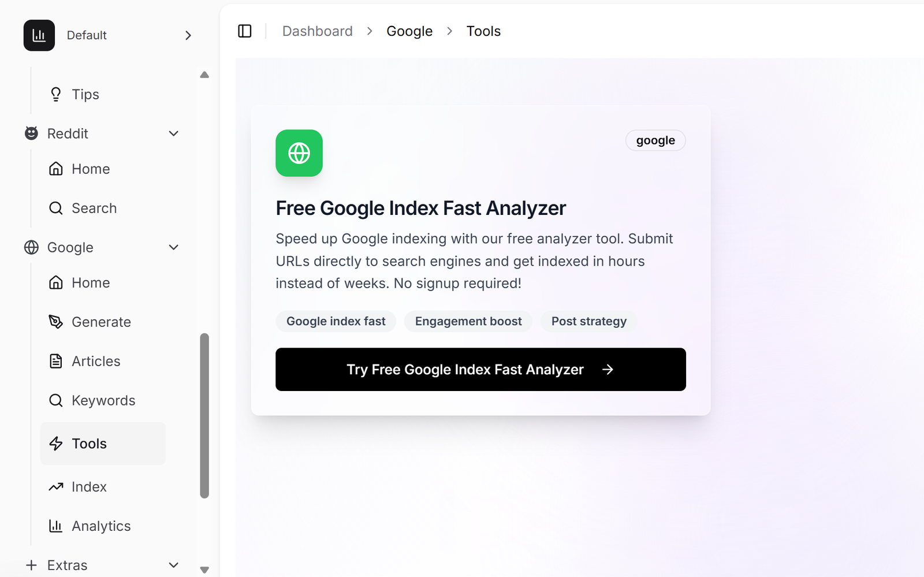Click the Google index fast tag
924x577 pixels.
[336, 321]
